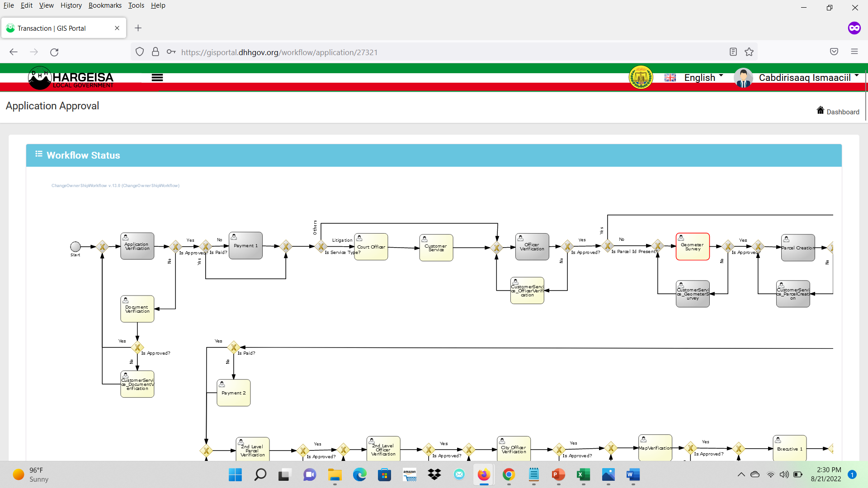
Task: Open Windows taskbar search
Action: [x=260, y=475]
